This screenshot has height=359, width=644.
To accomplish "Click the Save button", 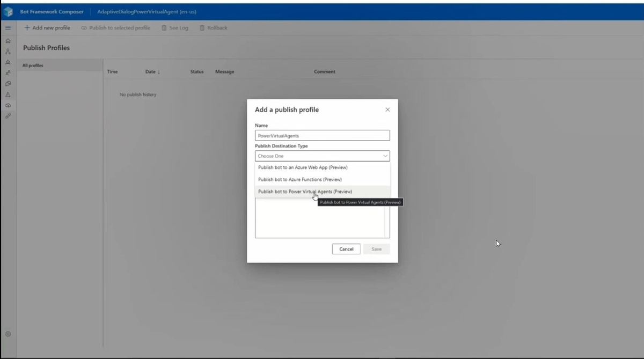I will (377, 249).
